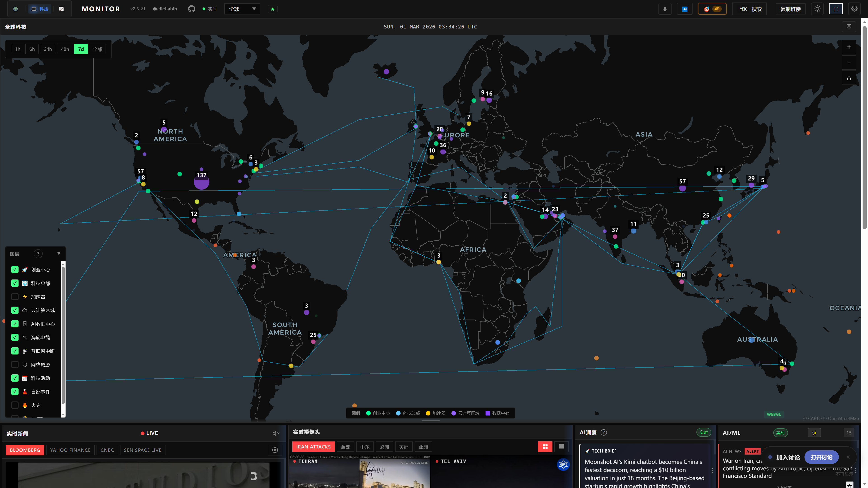Select the 24h time range tab
This screenshot has width=868, height=488.
48,49
